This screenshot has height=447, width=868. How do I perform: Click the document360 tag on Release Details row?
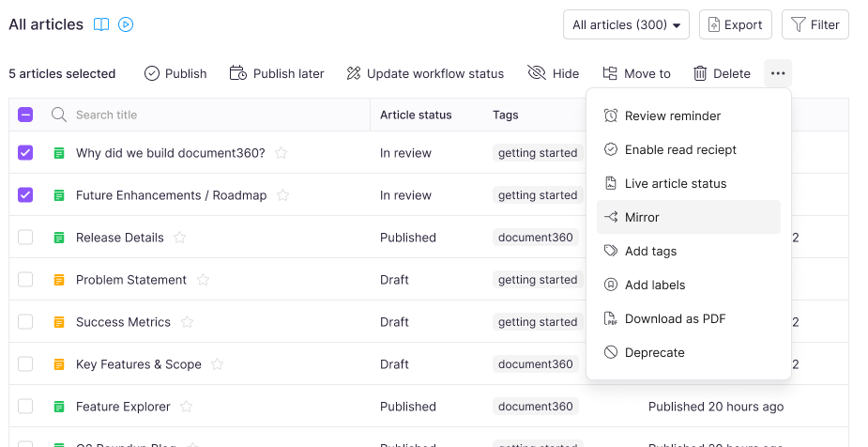pyautogui.click(x=535, y=238)
